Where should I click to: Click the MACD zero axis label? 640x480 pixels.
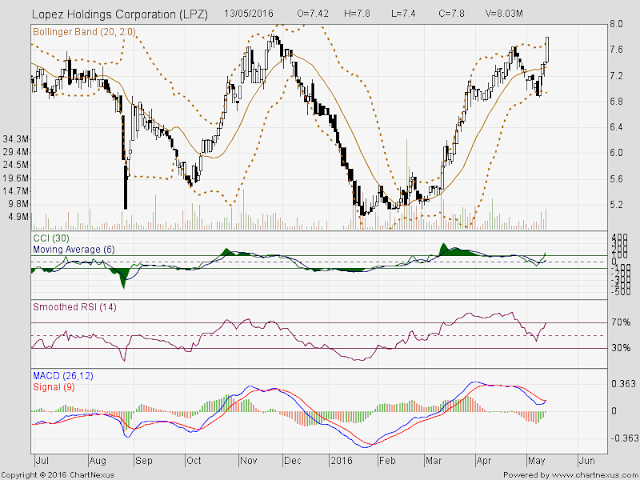coord(613,411)
